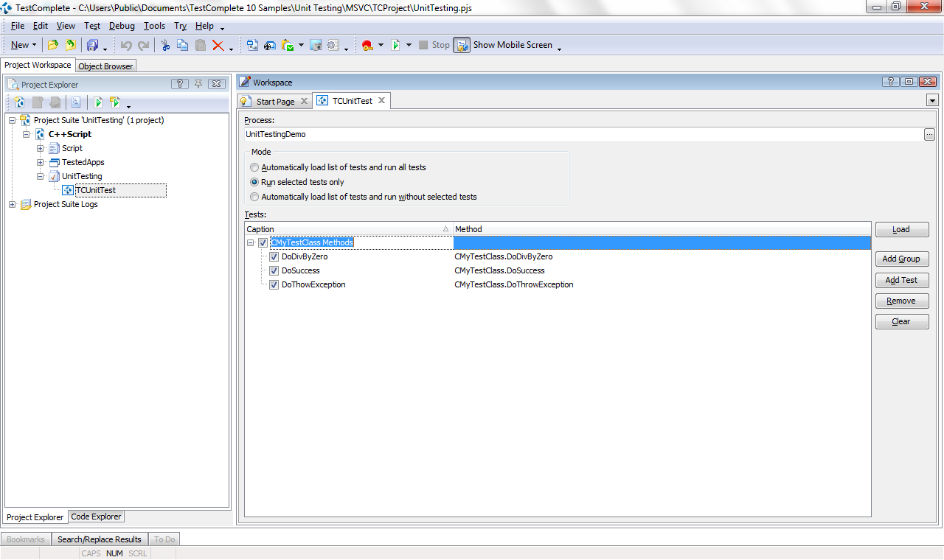Screen dimensions: 944x560
Task: Close the TCUnitTest tab with its X
Action: point(382,100)
